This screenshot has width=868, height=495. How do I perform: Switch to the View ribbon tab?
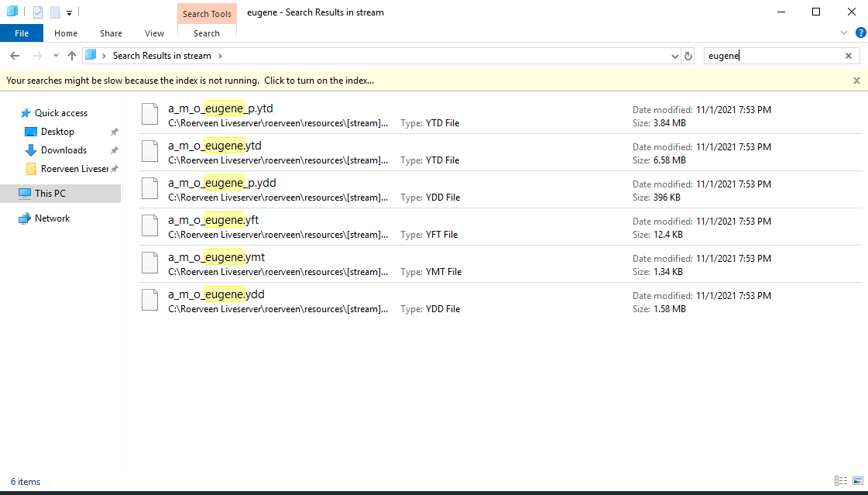(x=154, y=33)
